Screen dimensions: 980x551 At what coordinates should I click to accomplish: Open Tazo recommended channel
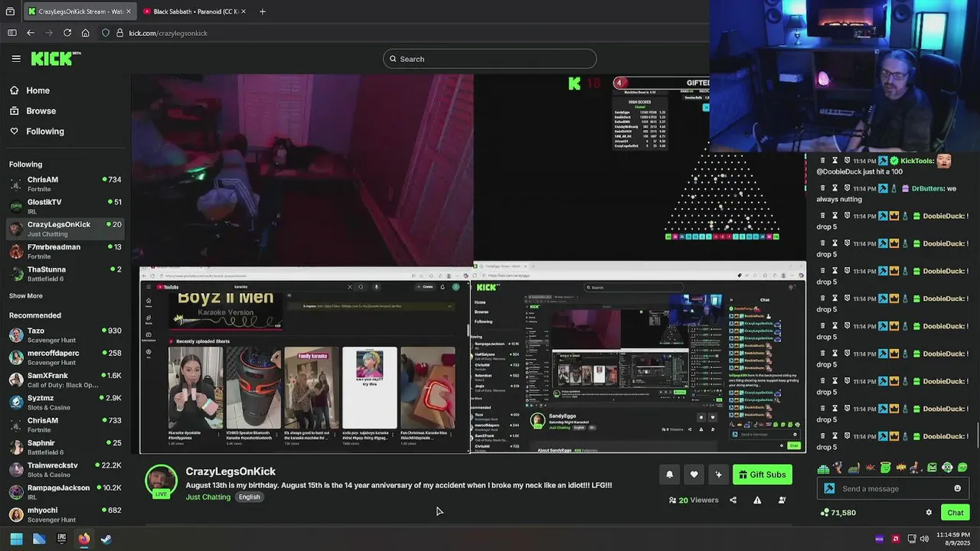tap(65, 335)
